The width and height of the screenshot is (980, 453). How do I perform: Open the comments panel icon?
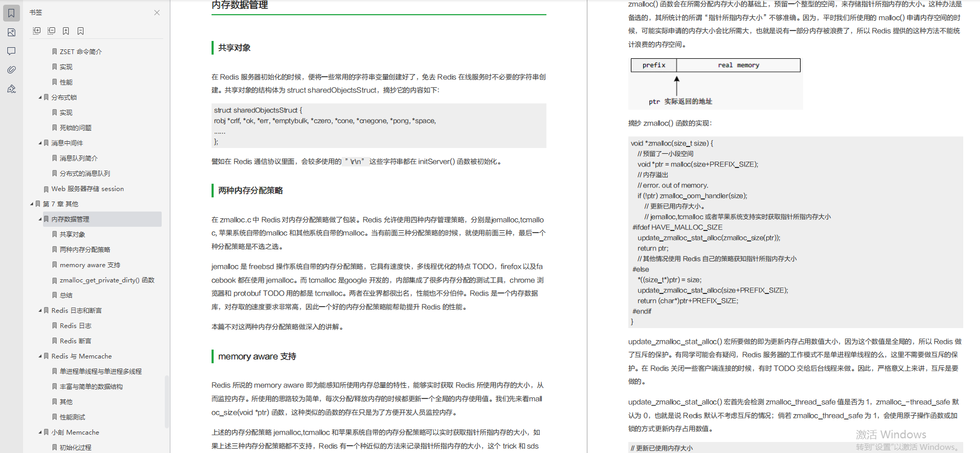pyautogui.click(x=11, y=51)
